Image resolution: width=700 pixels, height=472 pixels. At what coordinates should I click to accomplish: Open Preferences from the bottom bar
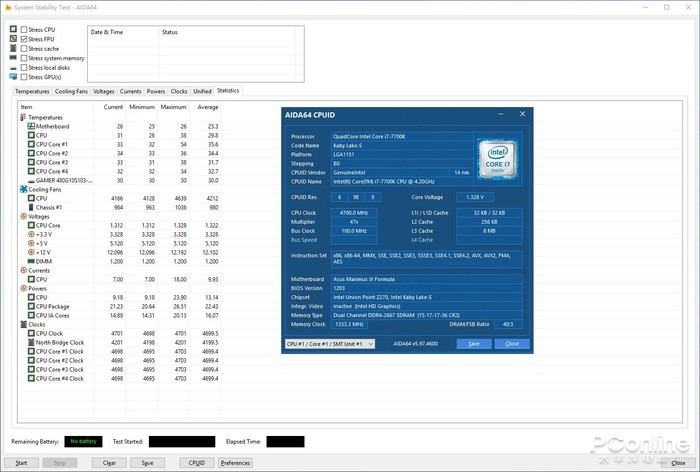click(x=235, y=463)
